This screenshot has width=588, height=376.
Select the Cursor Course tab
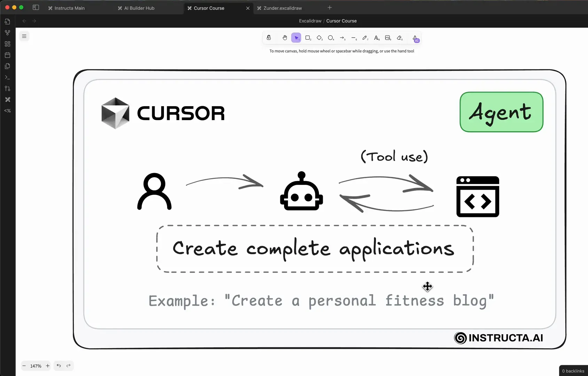(209, 8)
